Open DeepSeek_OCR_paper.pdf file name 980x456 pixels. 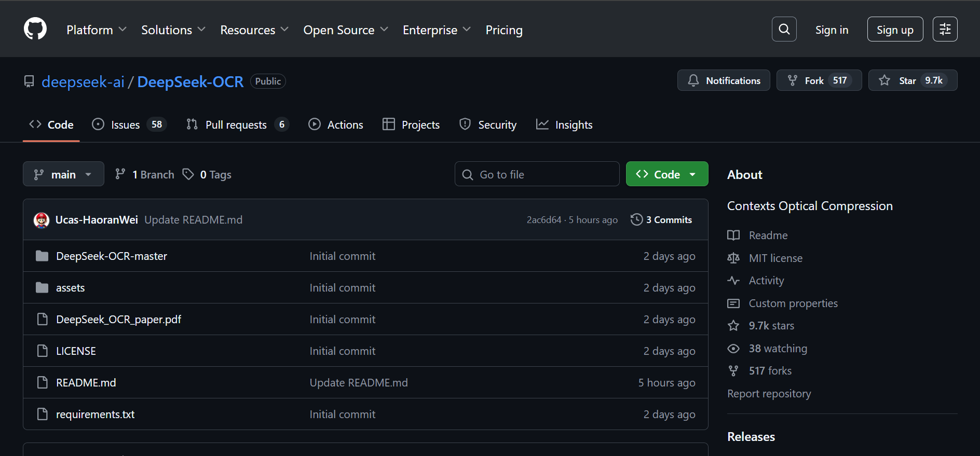click(x=118, y=319)
